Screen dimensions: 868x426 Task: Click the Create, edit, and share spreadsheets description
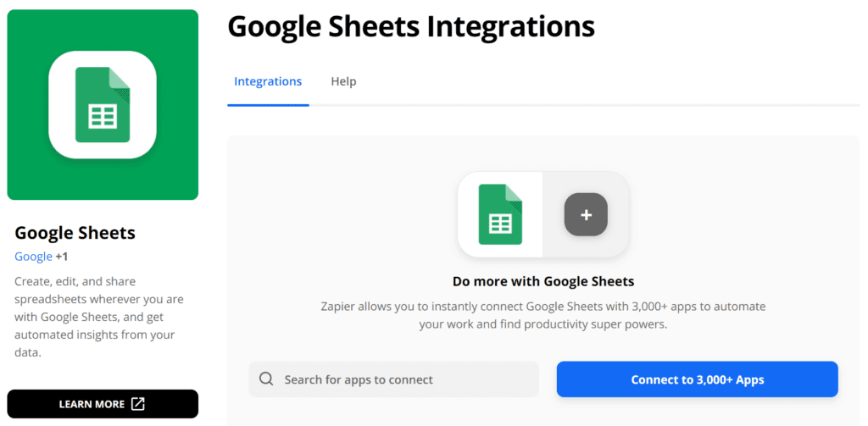click(99, 317)
